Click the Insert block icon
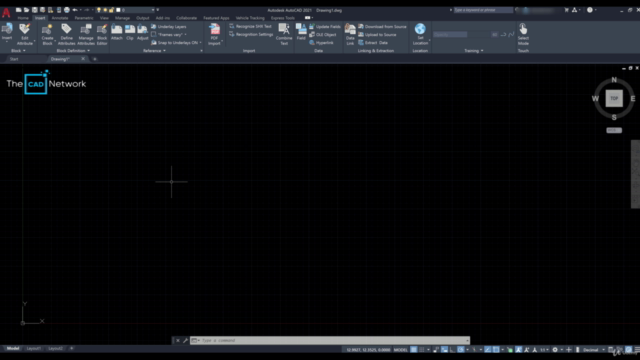 [x=7, y=29]
